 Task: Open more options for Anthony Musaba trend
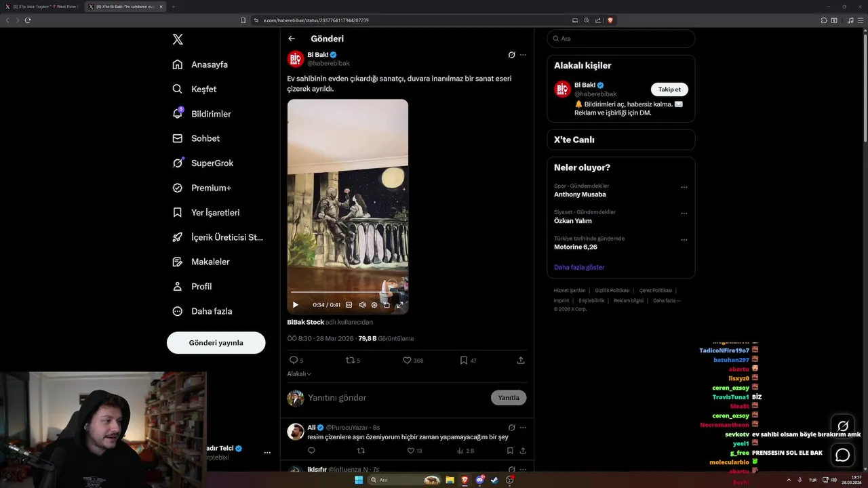point(684,187)
